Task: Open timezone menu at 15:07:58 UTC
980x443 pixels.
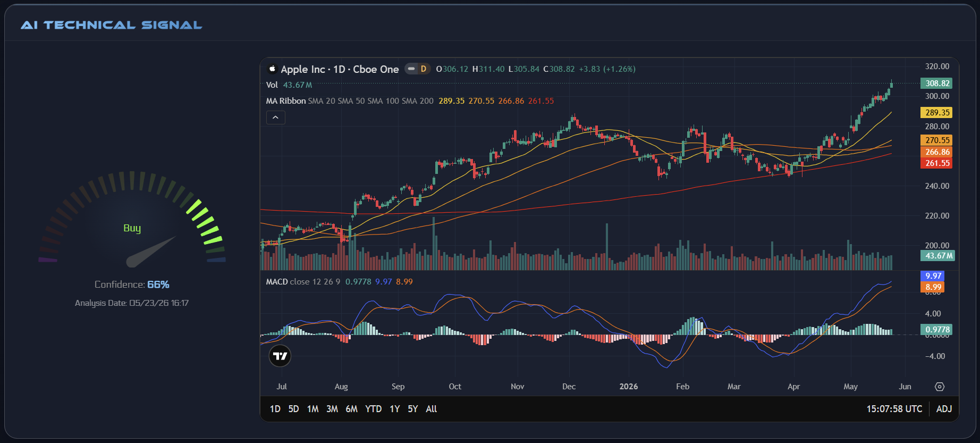Action: click(x=894, y=409)
